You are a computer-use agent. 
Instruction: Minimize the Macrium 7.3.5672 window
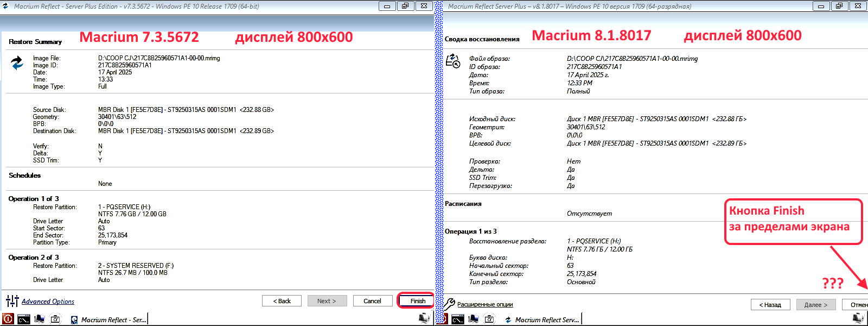tap(387, 6)
